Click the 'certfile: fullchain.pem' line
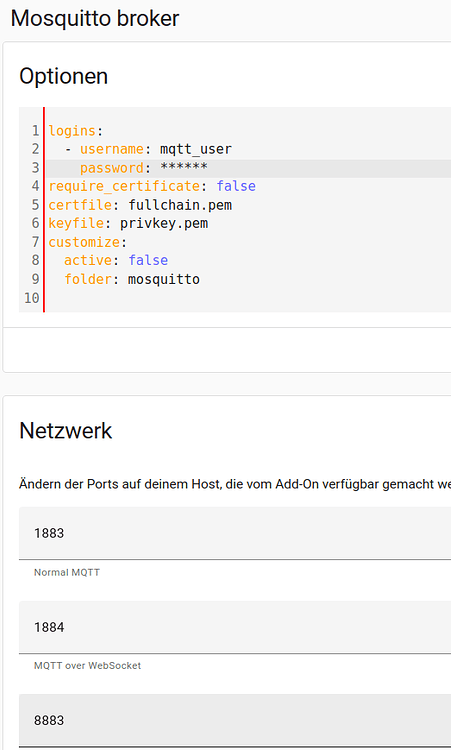 (x=140, y=205)
